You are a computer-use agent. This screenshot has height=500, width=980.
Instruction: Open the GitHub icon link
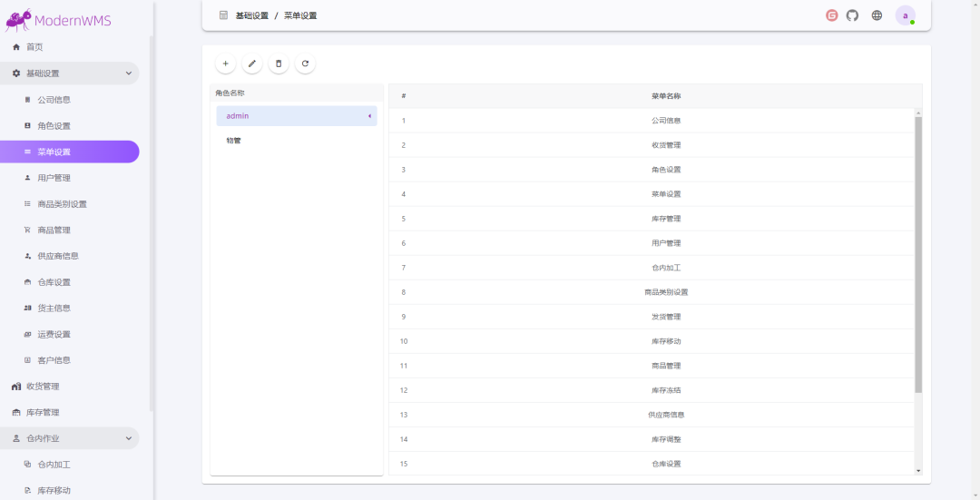[x=852, y=15]
